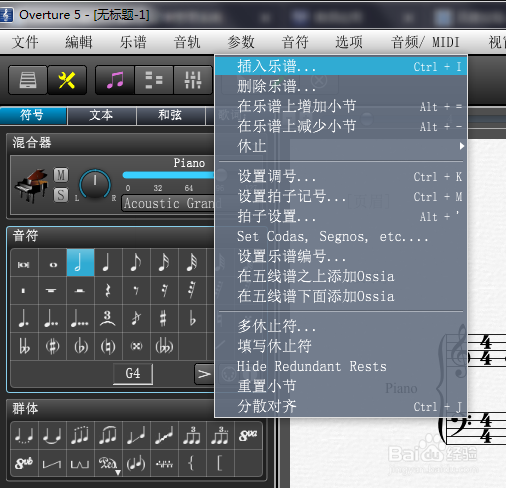Screen dimensions: 506x488
Task: Open the 编辑 menu
Action: (x=79, y=42)
